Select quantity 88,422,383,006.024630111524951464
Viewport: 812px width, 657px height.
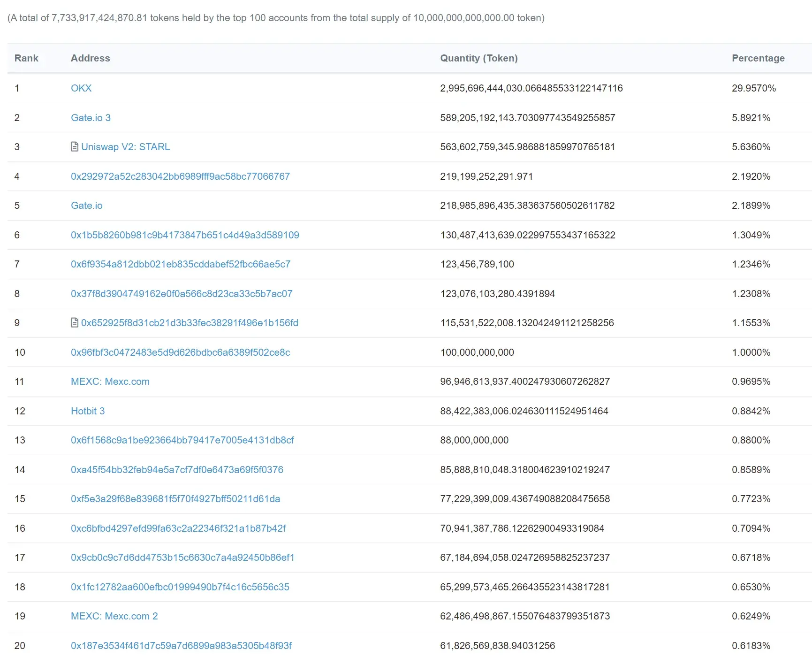pos(524,411)
